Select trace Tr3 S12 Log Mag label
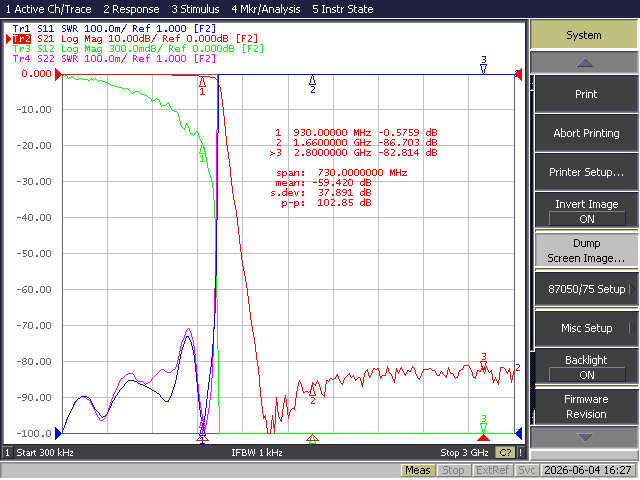Image resolution: width=640 pixels, height=480 pixels. point(138,49)
